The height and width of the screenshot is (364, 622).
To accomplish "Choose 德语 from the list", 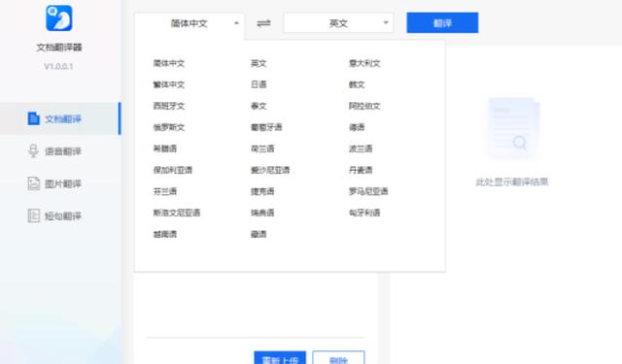I will point(357,127).
